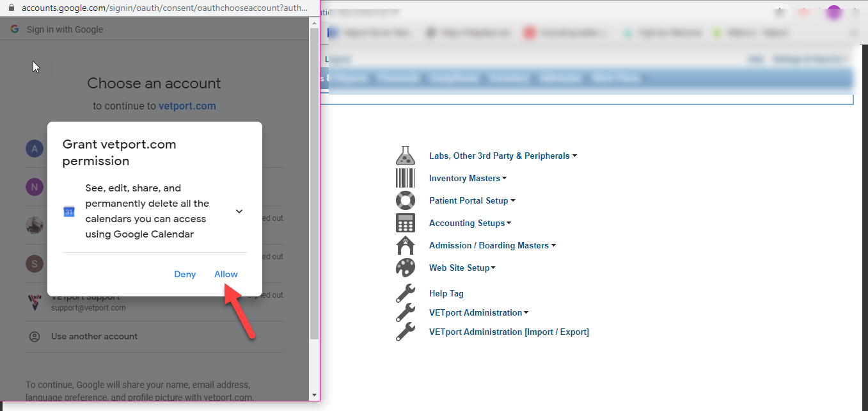Open the Labs, Other 3rd Party & Peripherals menu
Screen dimensions: 868x411
click(x=500, y=156)
